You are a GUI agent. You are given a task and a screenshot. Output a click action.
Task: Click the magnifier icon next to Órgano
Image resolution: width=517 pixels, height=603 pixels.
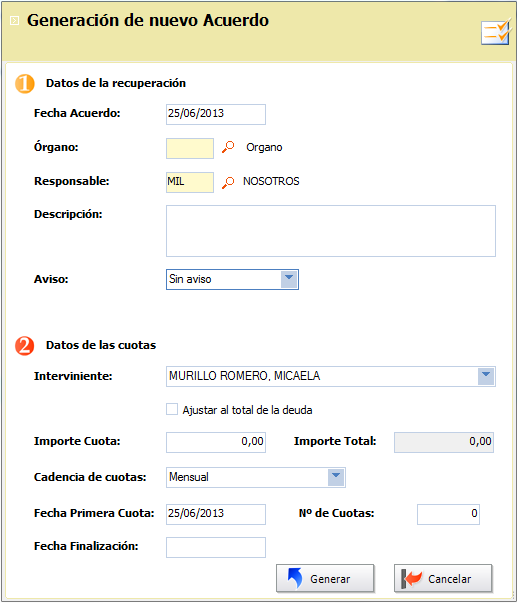(x=228, y=147)
